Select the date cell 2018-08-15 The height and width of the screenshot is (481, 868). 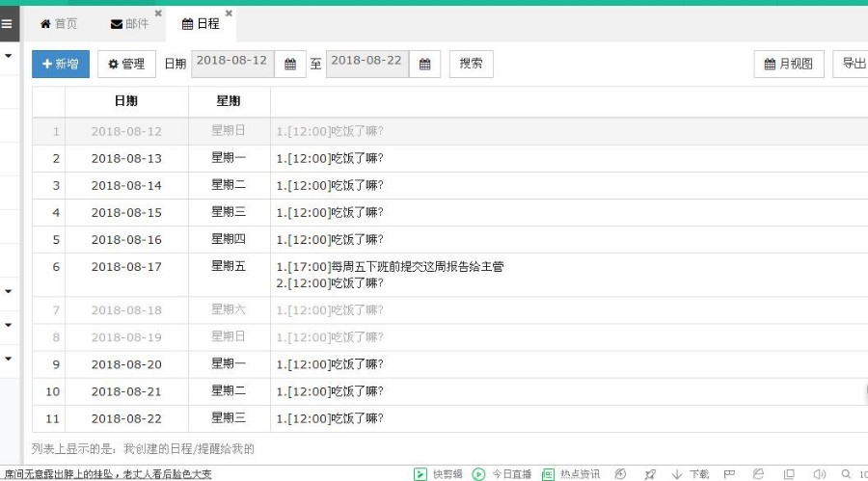[126, 213]
